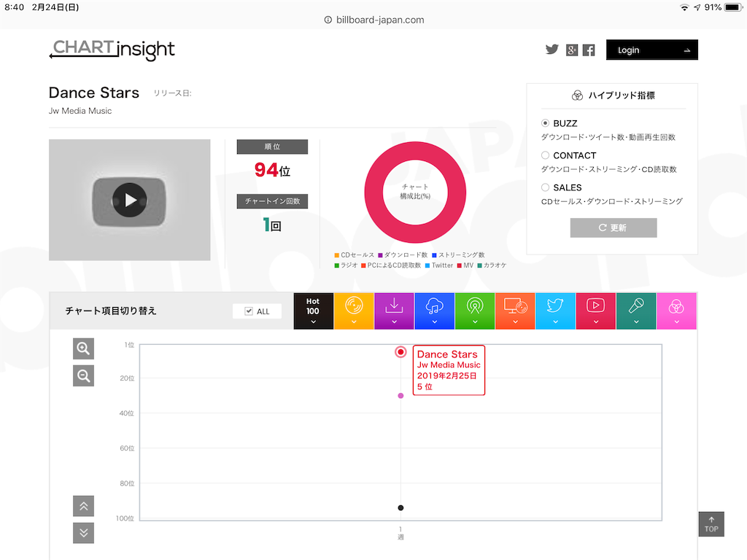Viewport: 747px width, 560px height.
Task: Click the カラオケ legend item
Action: pos(492,265)
